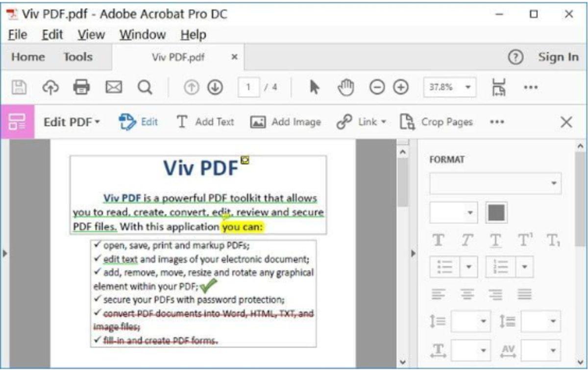Click the Sign In button
588x370 pixels.
558,57
